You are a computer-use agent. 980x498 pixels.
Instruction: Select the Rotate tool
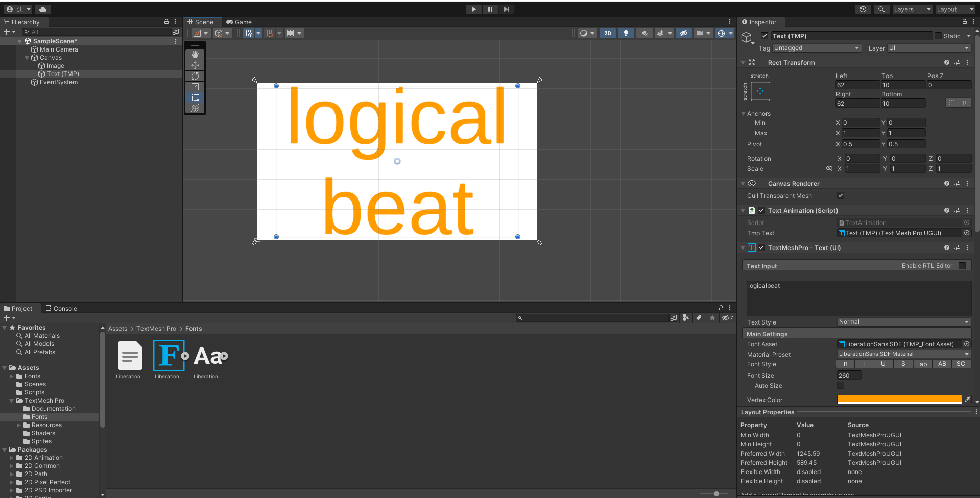pos(195,76)
